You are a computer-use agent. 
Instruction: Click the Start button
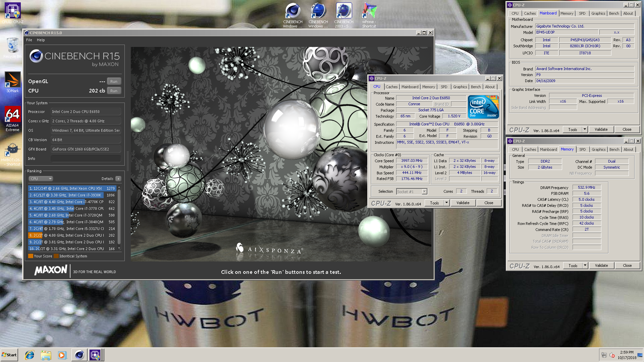[9, 355]
